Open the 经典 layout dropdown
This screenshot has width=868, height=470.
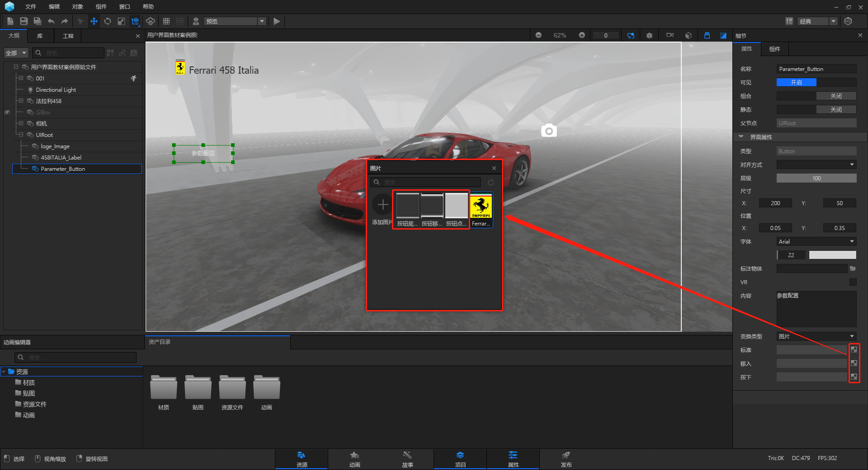(833, 21)
